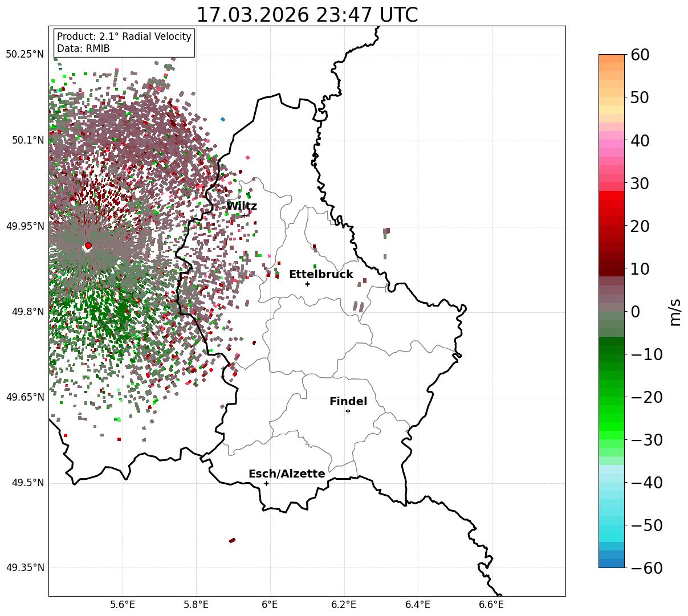Click the Findel city label

point(348,402)
